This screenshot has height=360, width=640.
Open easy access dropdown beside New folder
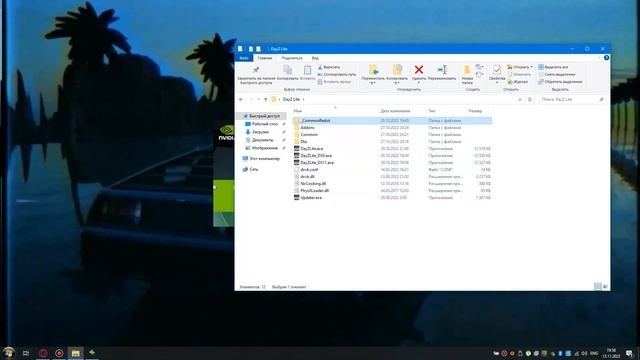tap(480, 74)
